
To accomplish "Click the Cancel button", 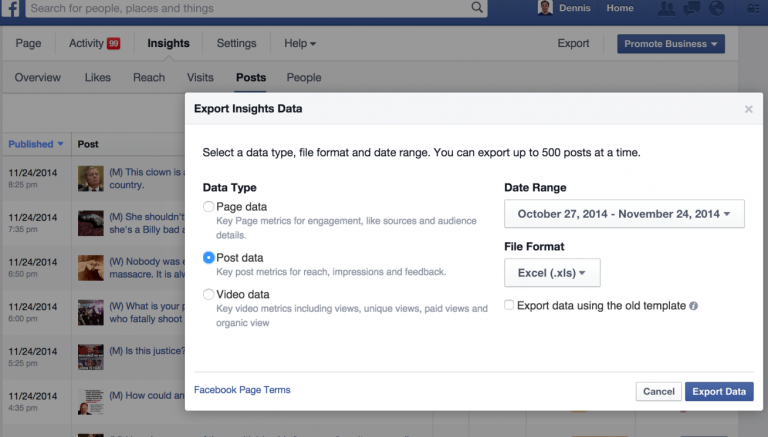I will point(659,391).
